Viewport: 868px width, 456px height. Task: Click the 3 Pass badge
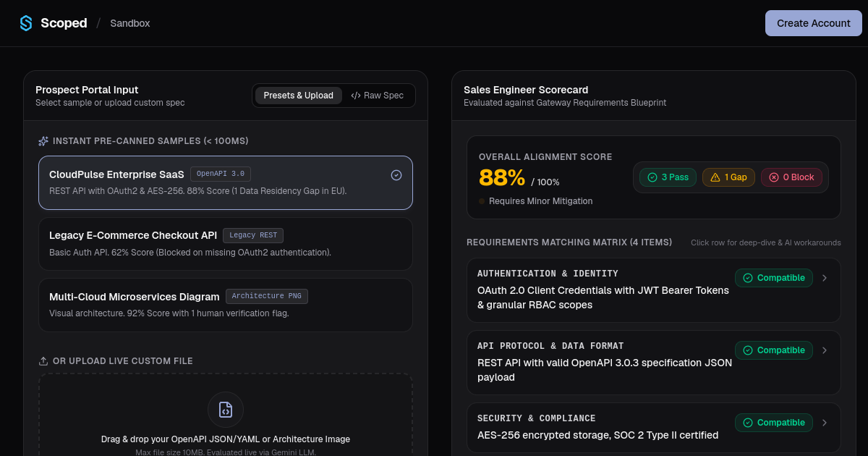[x=668, y=177]
